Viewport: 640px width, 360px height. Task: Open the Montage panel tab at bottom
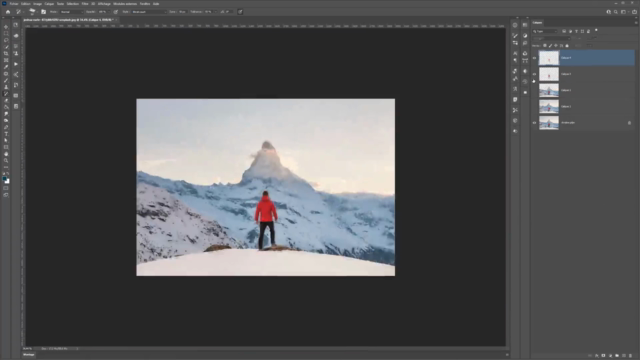tap(29, 355)
